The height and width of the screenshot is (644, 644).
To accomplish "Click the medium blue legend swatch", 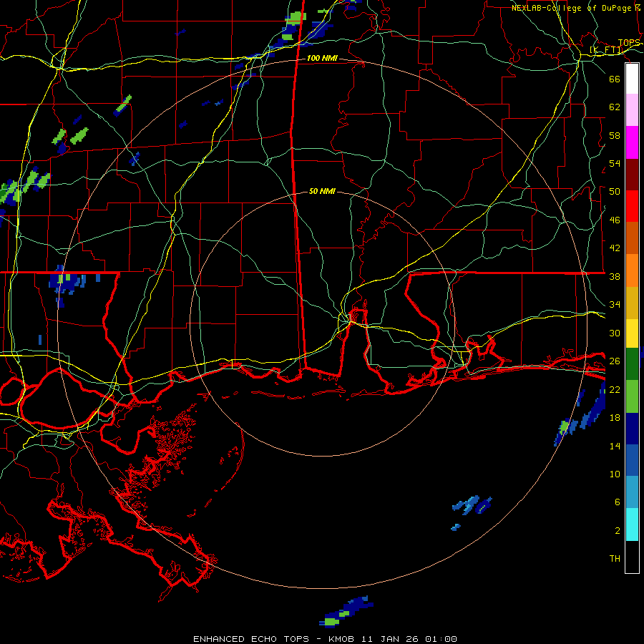I will coord(632,460).
